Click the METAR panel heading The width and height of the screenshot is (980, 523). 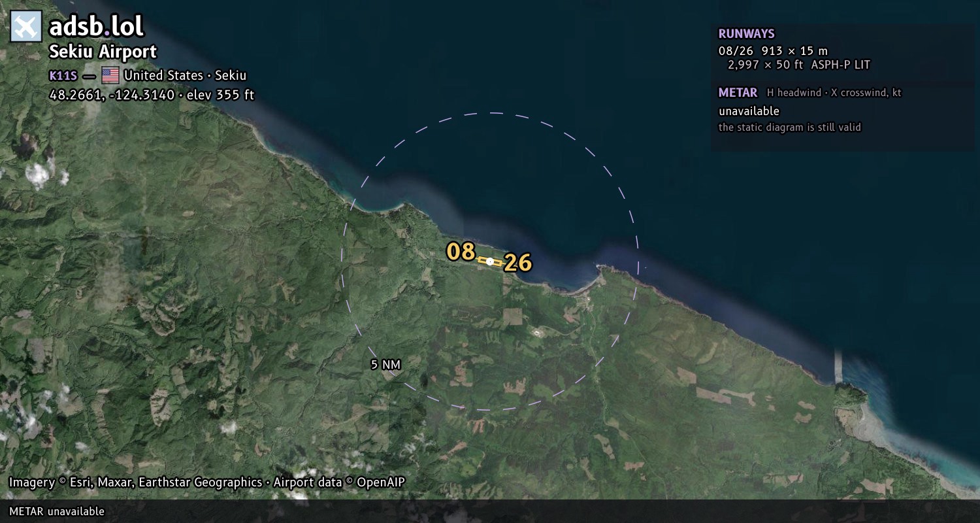coord(738,93)
